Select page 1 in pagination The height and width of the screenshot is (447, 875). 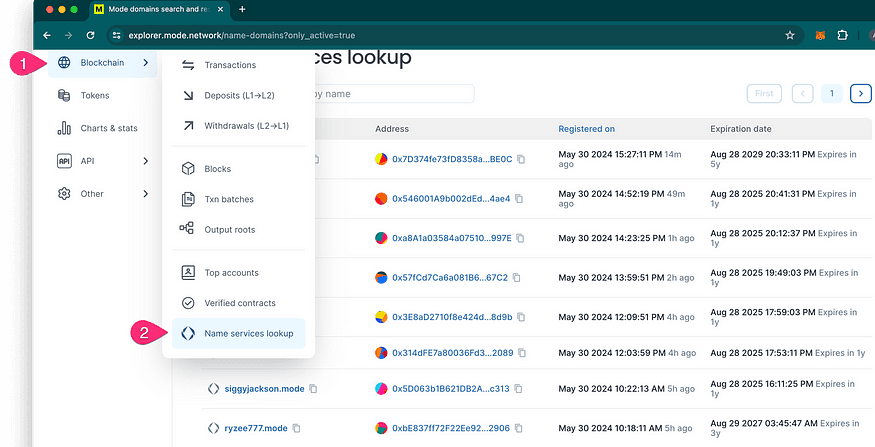(x=831, y=94)
